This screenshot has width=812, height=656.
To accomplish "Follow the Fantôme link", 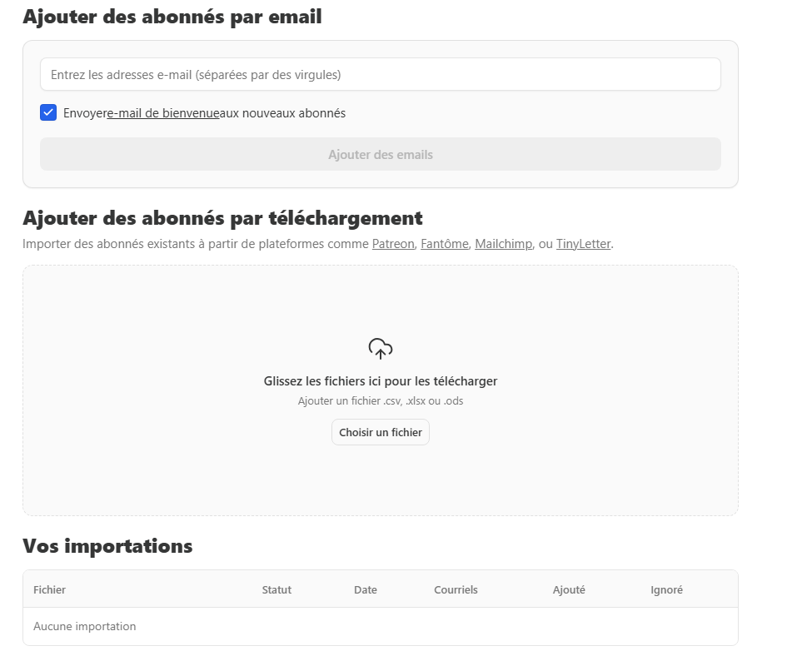I will coord(444,244).
